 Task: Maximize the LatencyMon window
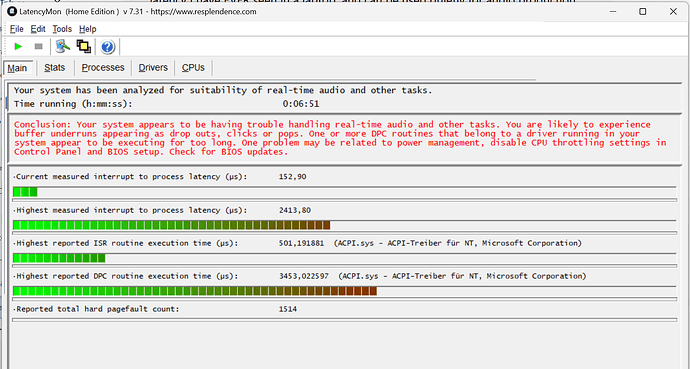click(x=643, y=12)
